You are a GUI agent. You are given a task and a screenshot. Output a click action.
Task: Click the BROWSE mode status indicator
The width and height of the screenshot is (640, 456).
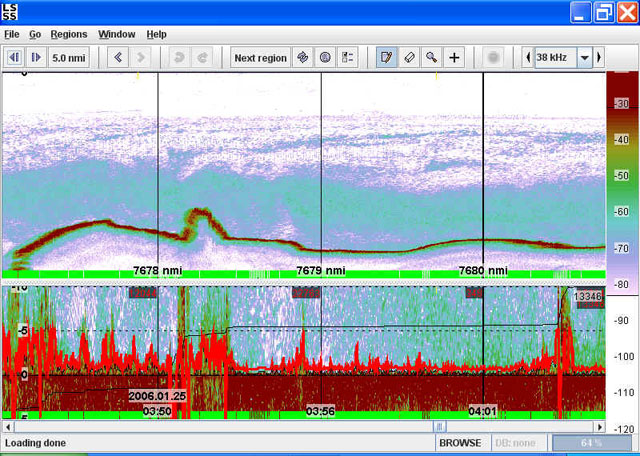click(x=460, y=442)
